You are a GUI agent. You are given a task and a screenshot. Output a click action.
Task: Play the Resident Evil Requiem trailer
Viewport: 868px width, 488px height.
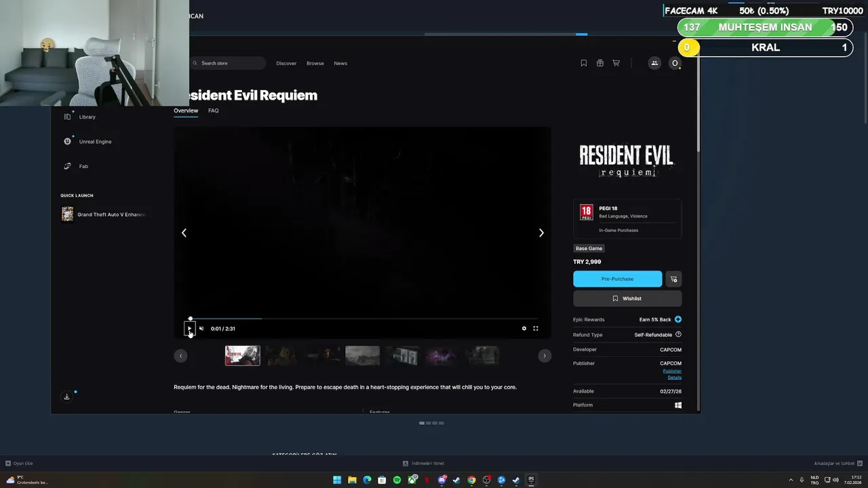tap(189, 329)
